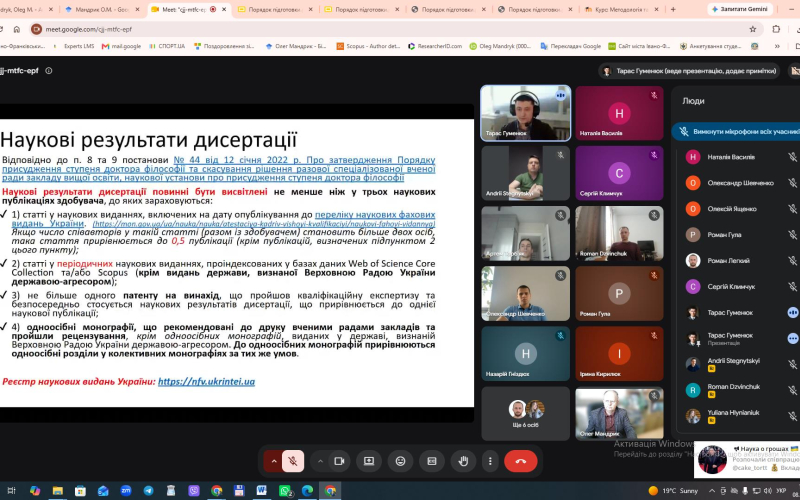Screen dimensions: 800x500
Task: Click Олег Мандрик video tile
Action: [619, 414]
